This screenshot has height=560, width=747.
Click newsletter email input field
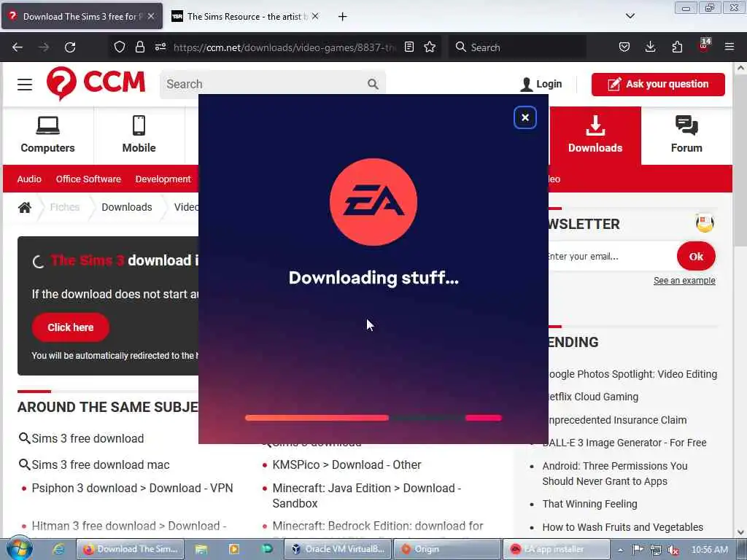pyautogui.click(x=611, y=256)
